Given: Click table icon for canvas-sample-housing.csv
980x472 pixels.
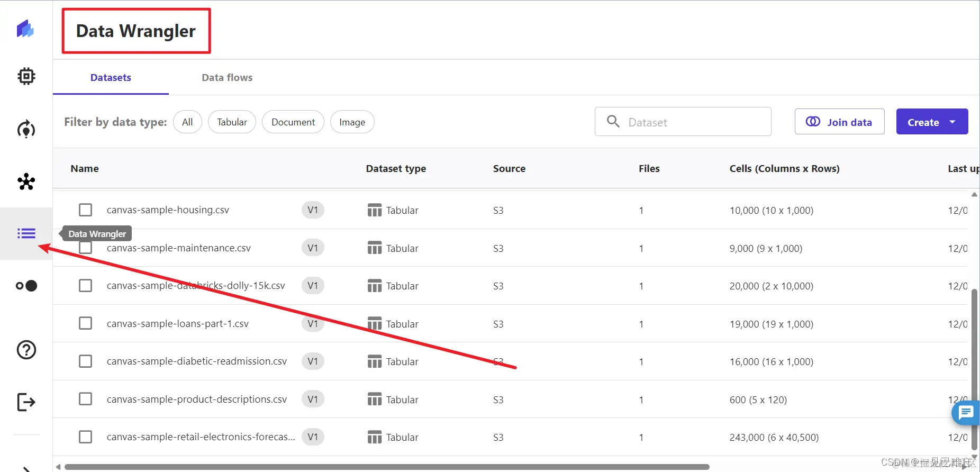Looking at the screenshot, I should click(374, 210).
